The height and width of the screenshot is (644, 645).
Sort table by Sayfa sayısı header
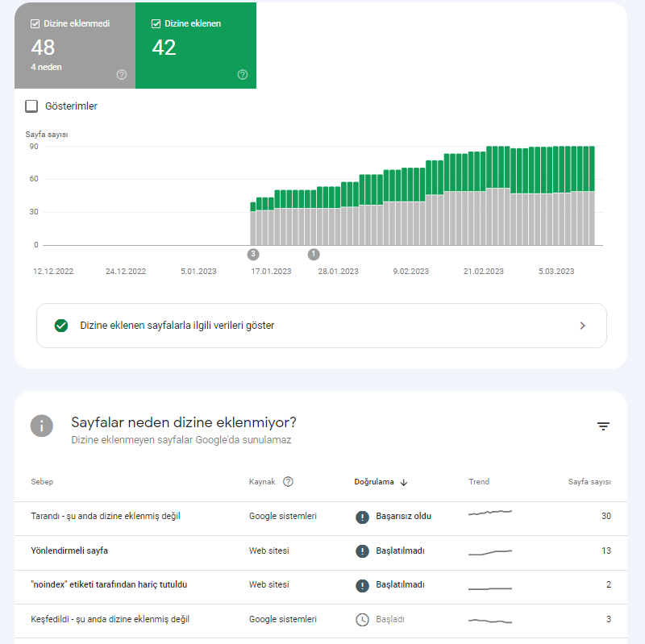tap(589, 481)
